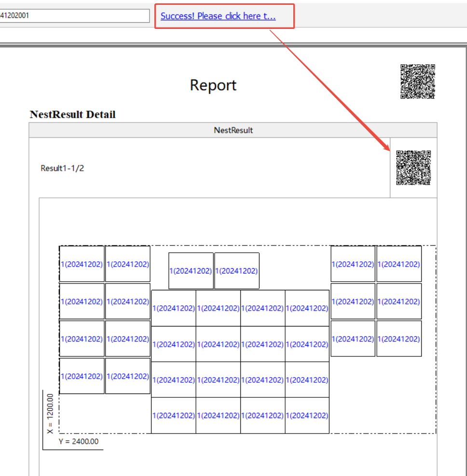Click the "NestResult" table header
The image size is (467, 476).
click(233, 130)
